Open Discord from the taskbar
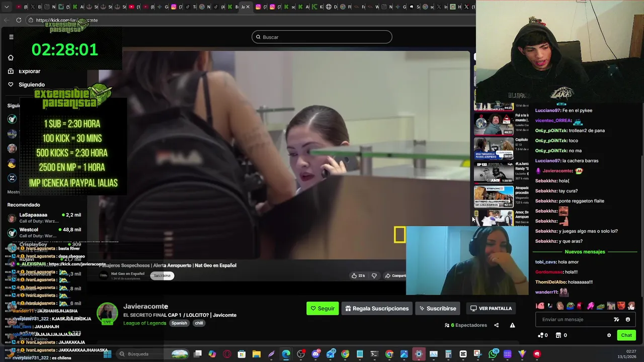Viewport: 644px width, 362px height. [x=315, y=354]
